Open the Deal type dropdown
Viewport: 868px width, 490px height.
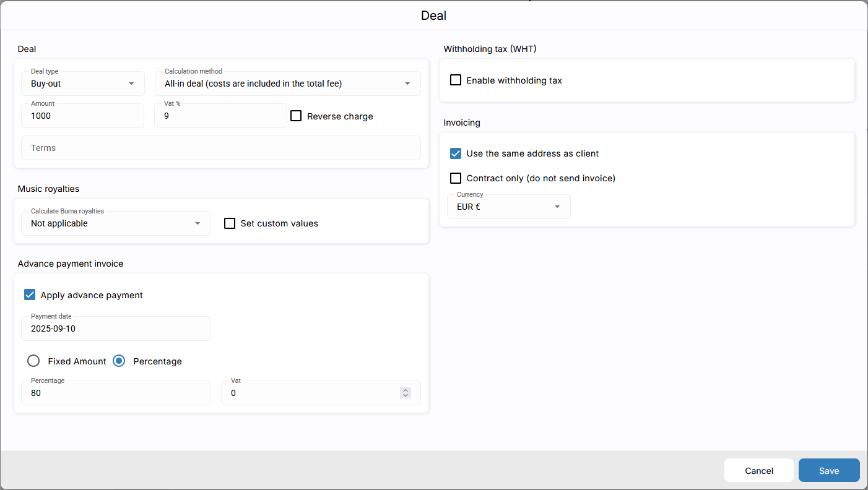click(82, 84)
